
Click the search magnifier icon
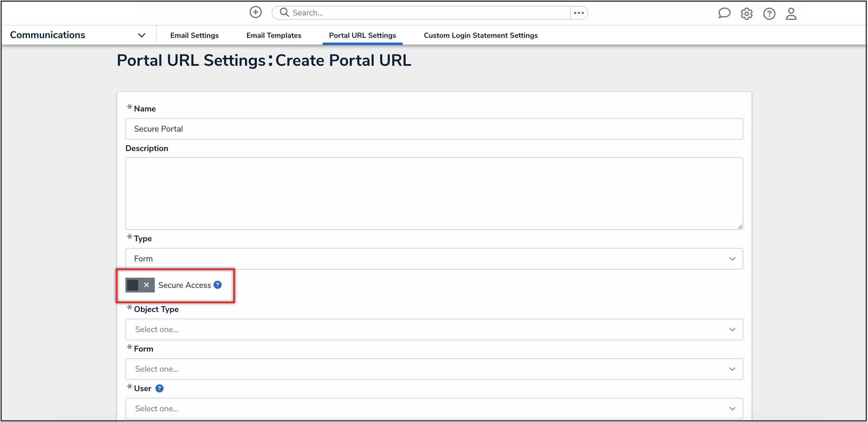pyautogui.click(x=284, y=13)
